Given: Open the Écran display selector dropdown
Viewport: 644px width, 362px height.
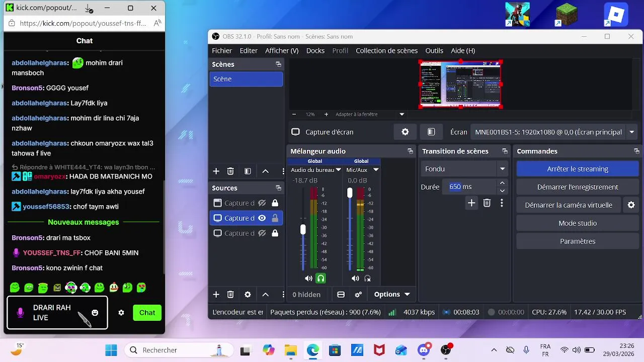Looking at the screenshot, I should coord(632,132).
